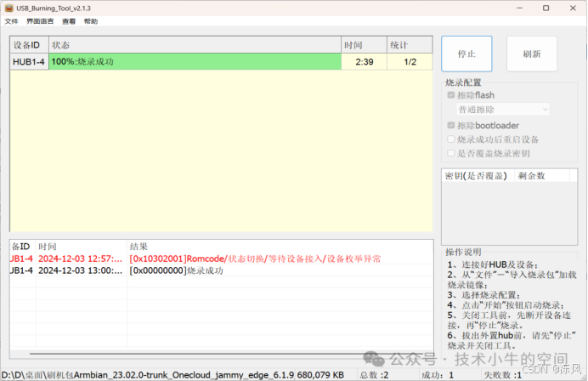588x381 pixels.
Task: Click the 680,079 KB size in status bar
Action: click(320, 375)
